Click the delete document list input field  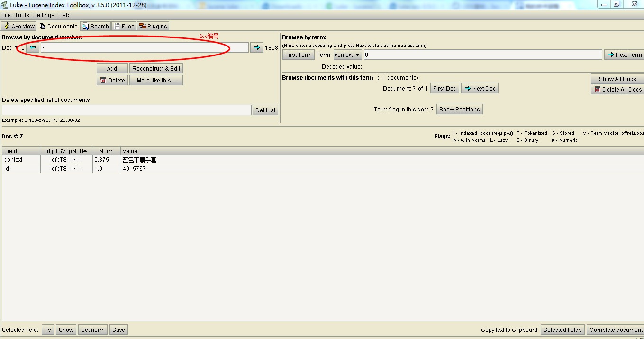(127, 110)
